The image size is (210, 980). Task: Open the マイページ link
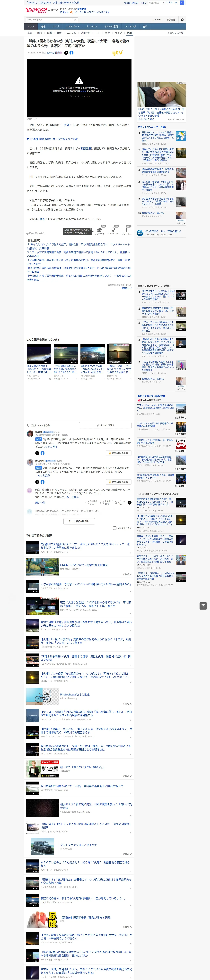(157, 19)
